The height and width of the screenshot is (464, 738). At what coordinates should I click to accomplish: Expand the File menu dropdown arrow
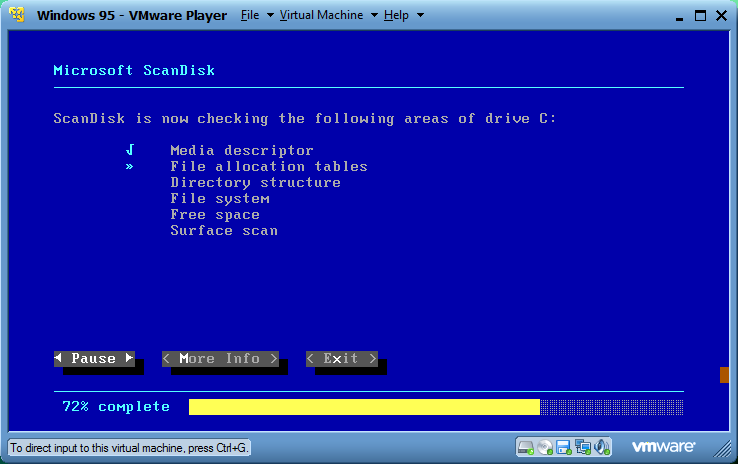[x=270, y=15]
